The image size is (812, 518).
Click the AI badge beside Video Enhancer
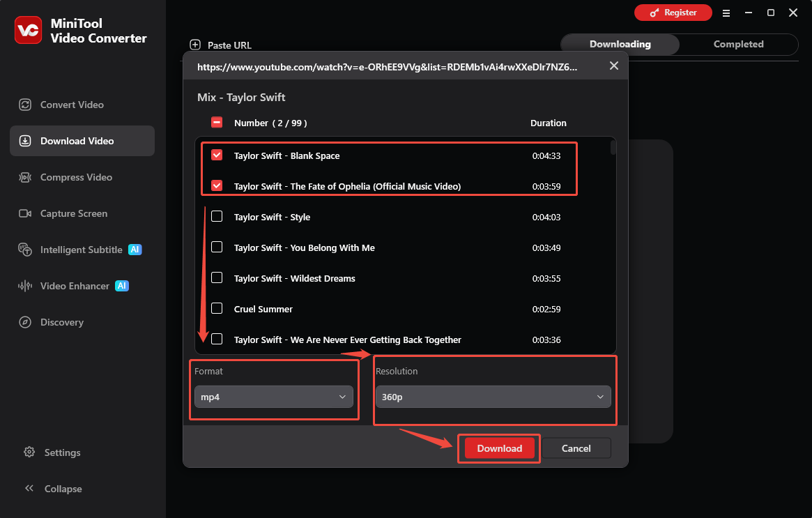[x=122, y=286]
